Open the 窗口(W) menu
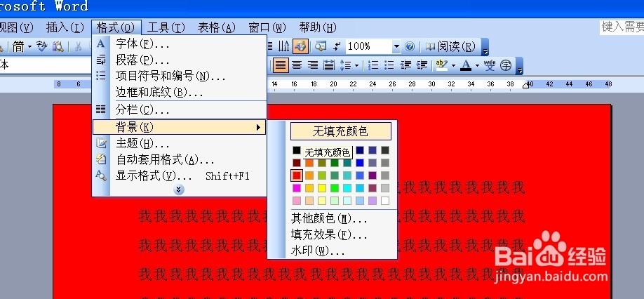644x299 pixels. pos(267,27)
